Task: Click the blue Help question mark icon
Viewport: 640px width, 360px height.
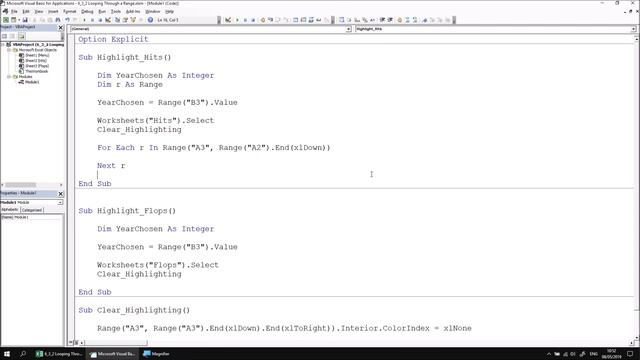Action: [150, 20]
